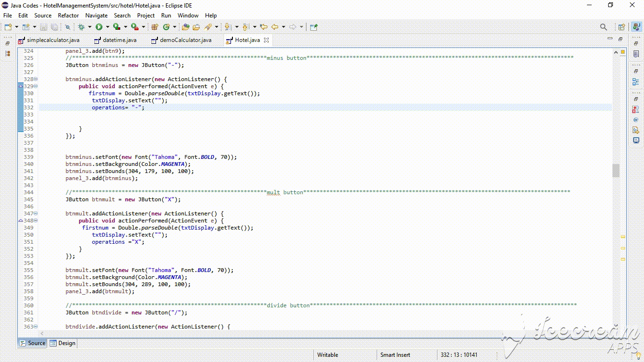The width and height of the screenshot is (644, 362).
Task: Close the Hotel.java editor tab
Action: coord(266,40)
